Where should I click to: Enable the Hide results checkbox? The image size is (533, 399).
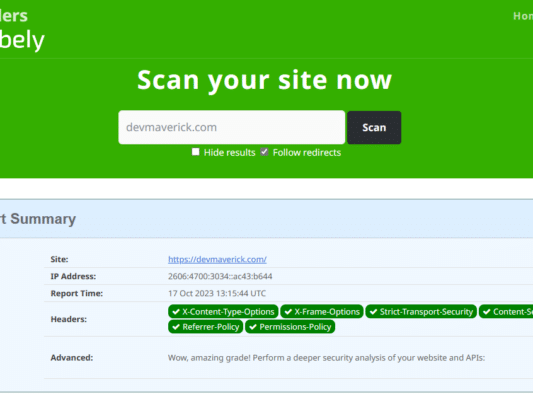point(195,152)
